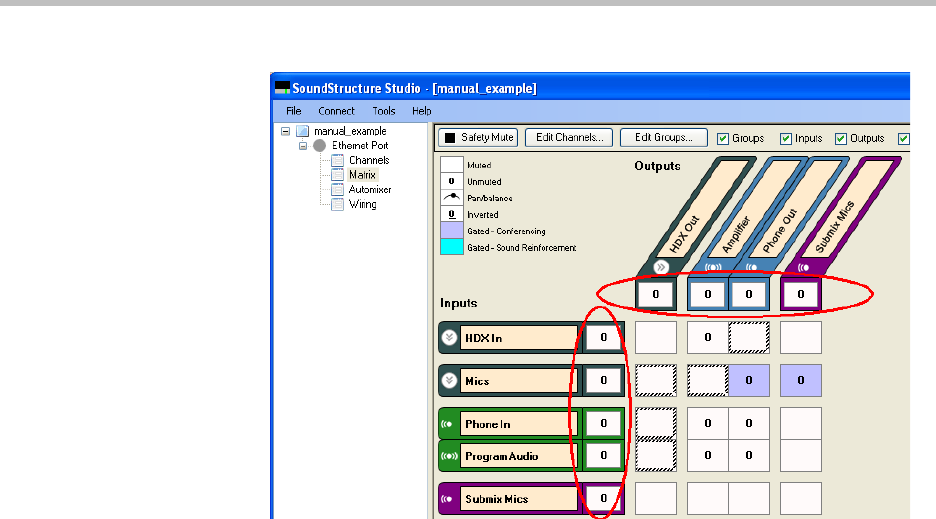The image size is (936, 519).
Task: Uncheck the Groups checkbox
Action: [724, 139]
